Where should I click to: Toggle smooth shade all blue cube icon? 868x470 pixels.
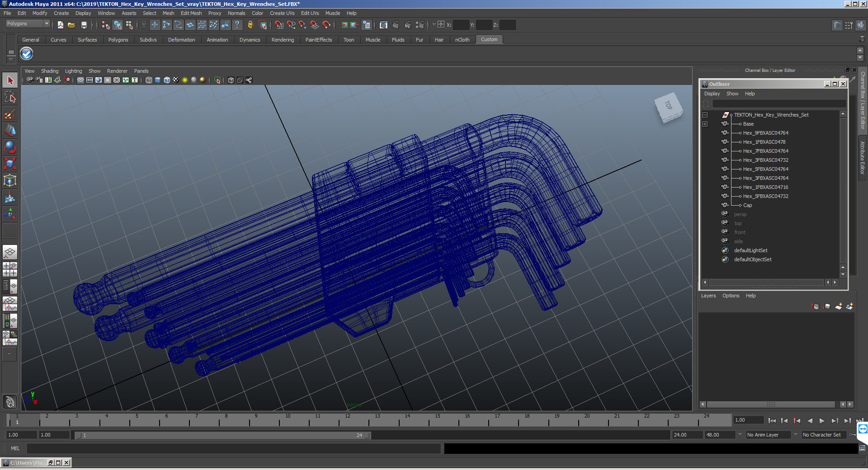coord(158,80)
